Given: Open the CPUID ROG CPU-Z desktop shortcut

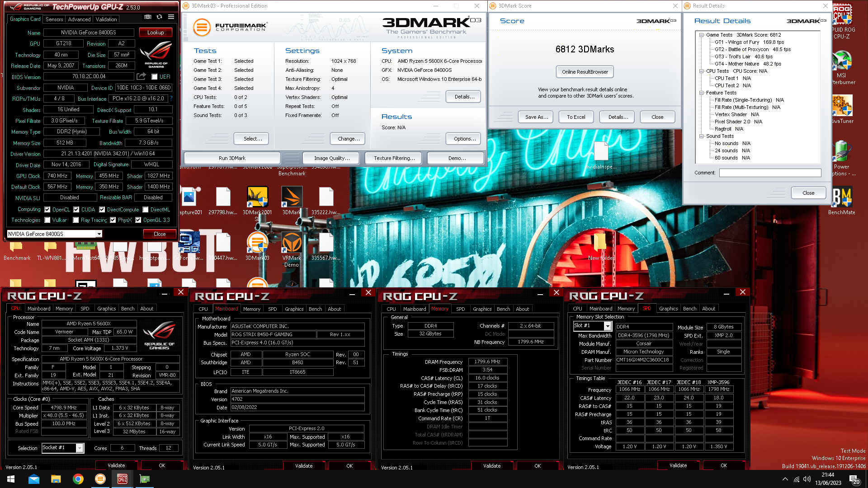Looking at the screenshot, I should click(842, 20).
